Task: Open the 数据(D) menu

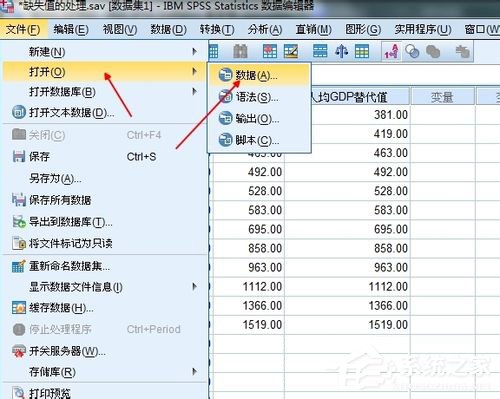Action: point(168,30)
